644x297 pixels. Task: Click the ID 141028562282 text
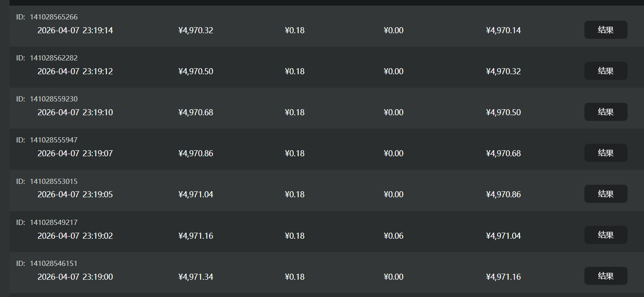click(54, 58)
